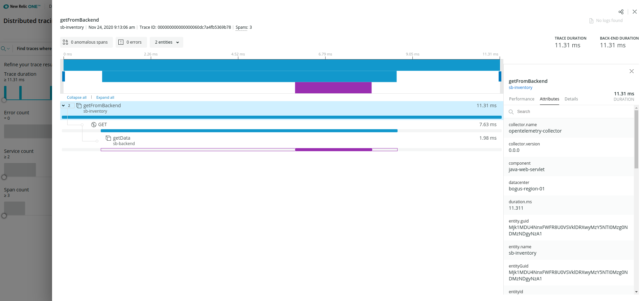
Task: Click the search magnifier in attributes panel
Action: click(x=511, y=112)
